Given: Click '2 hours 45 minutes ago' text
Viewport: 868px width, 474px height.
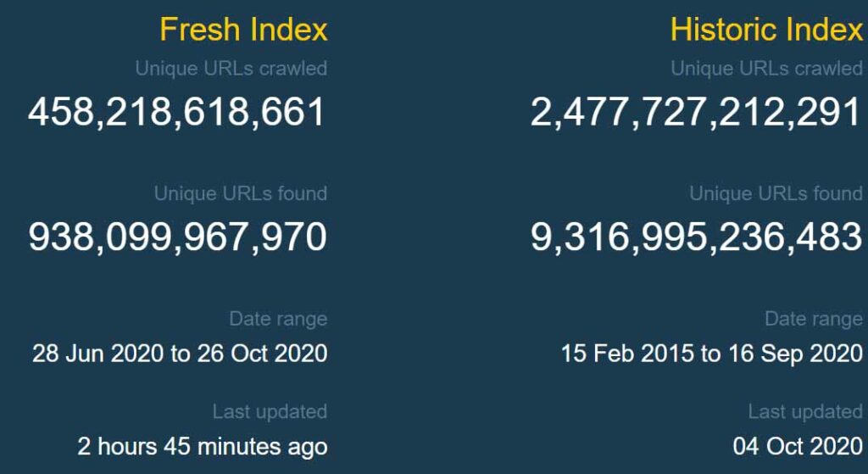Looking at the screenshot, I should tap(202, 446).
